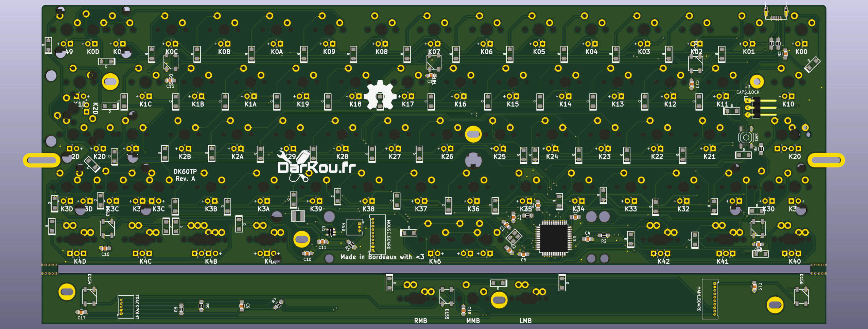The width and height of the screenshot is (868, 329).
Task: Click the LMB label
Action: [525, 321]
